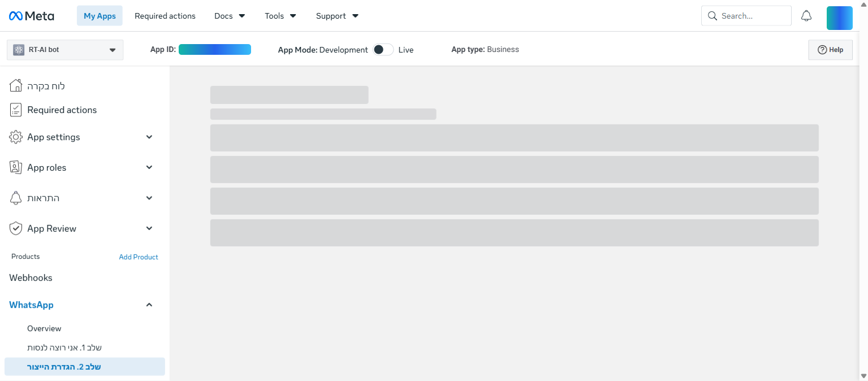The height and width of the screenshot is (381, 868).
Task: Click the Products section label
Action: pyautogui.click(x=25, y=257)
